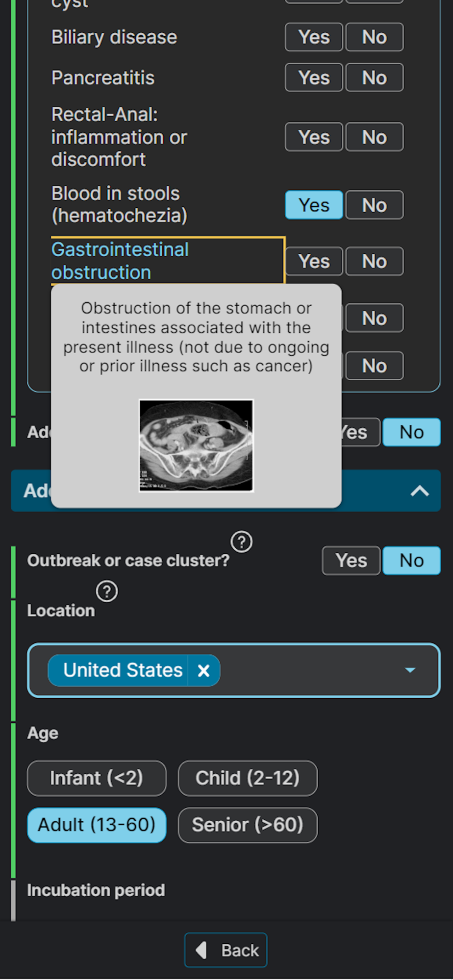
Task: Choose Yes for Rectal-Anal inflammation
Action: (x=314, y=137)
